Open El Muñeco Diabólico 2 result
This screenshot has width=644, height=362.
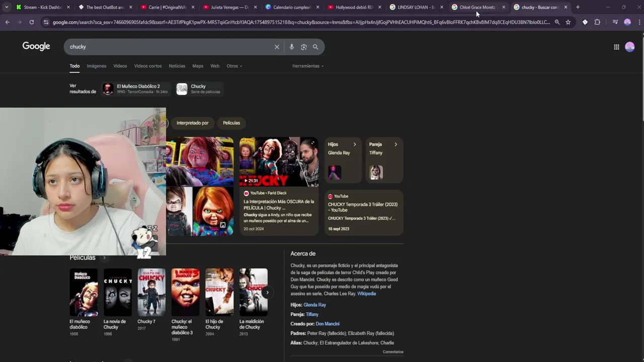(x=136, y=89)
